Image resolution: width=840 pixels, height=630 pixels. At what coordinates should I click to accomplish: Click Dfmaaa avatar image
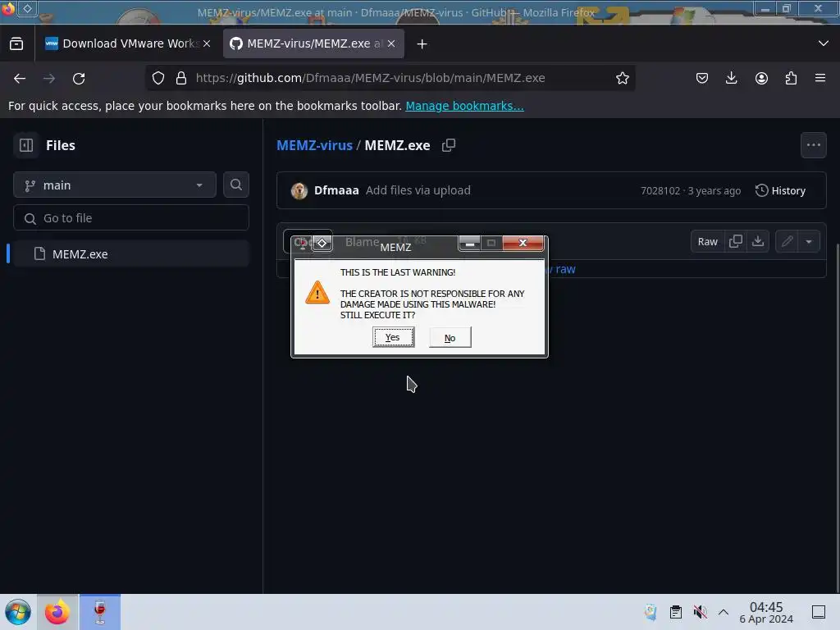[299, 190]
